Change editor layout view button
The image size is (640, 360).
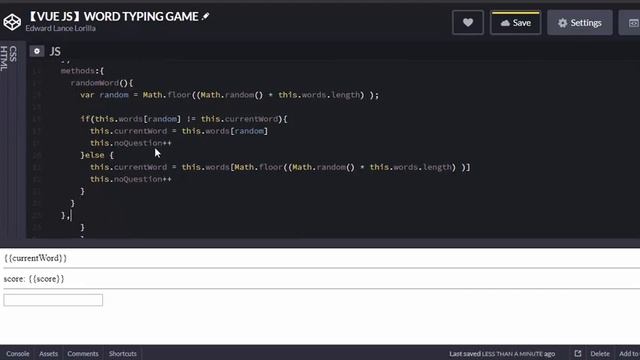tap(631, 23)
